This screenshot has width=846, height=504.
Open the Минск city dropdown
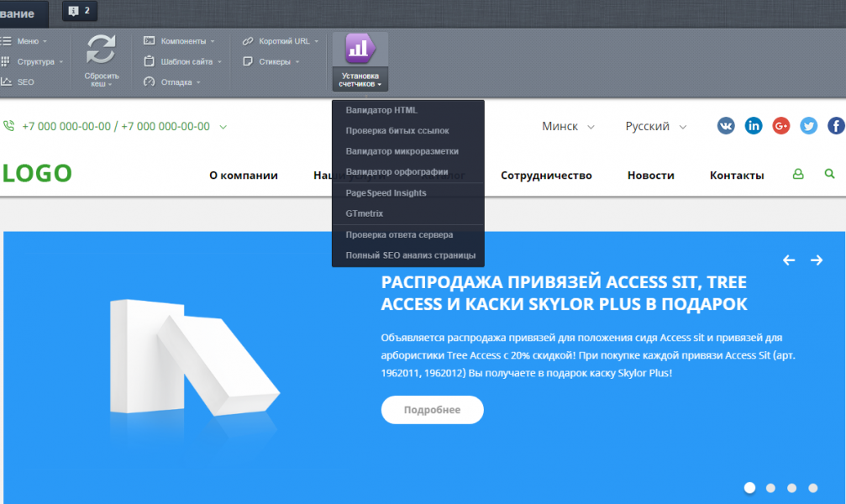tap(568, 126)
